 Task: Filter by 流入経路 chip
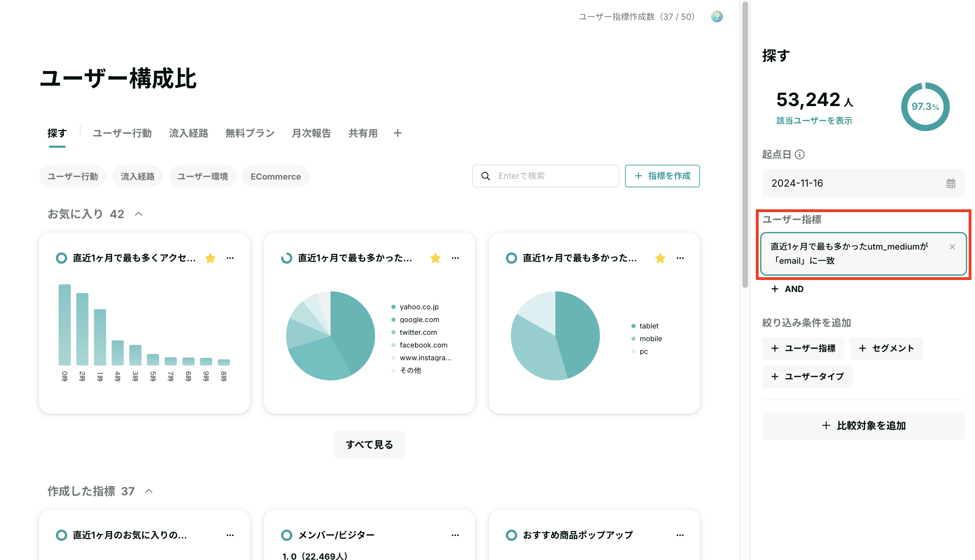[138, 176]
